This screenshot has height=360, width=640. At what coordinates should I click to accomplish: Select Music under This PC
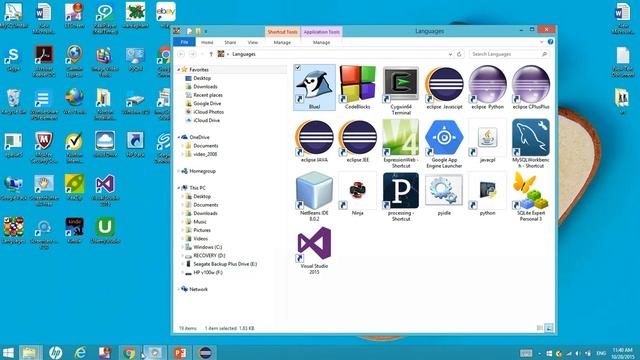click(x=200, y=222)
